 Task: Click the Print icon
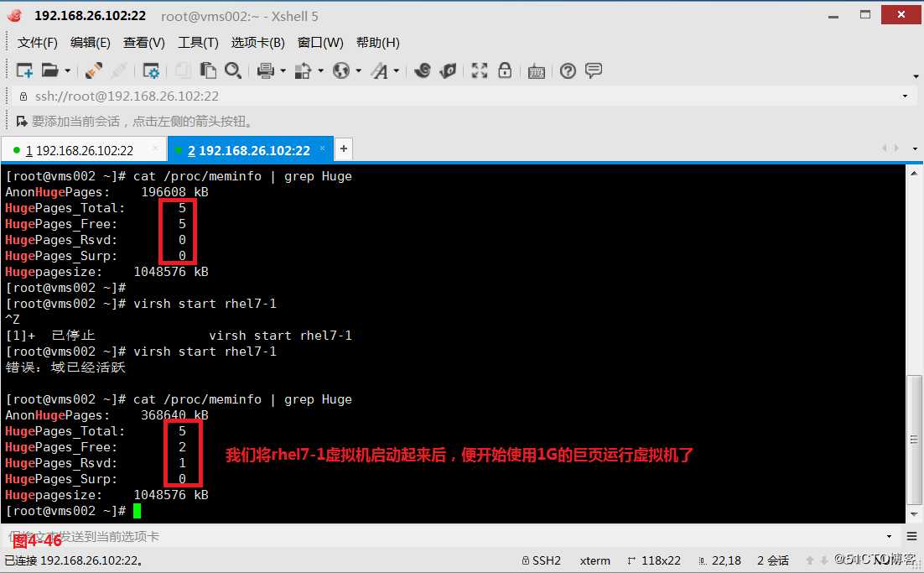point(266,70)
